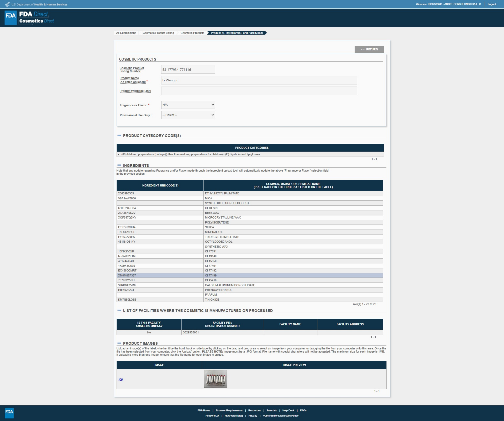Open the .jpg image file link
This screenshot has width=504, height=421.
pyautogui.click(x=120, y=379)
